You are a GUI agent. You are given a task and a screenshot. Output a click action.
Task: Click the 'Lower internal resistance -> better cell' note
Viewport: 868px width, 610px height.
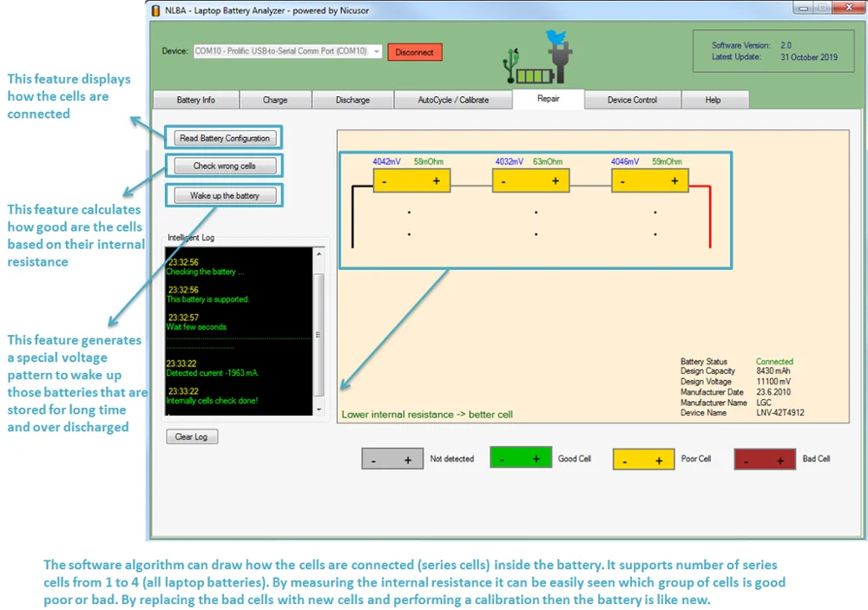coord(427,415)
